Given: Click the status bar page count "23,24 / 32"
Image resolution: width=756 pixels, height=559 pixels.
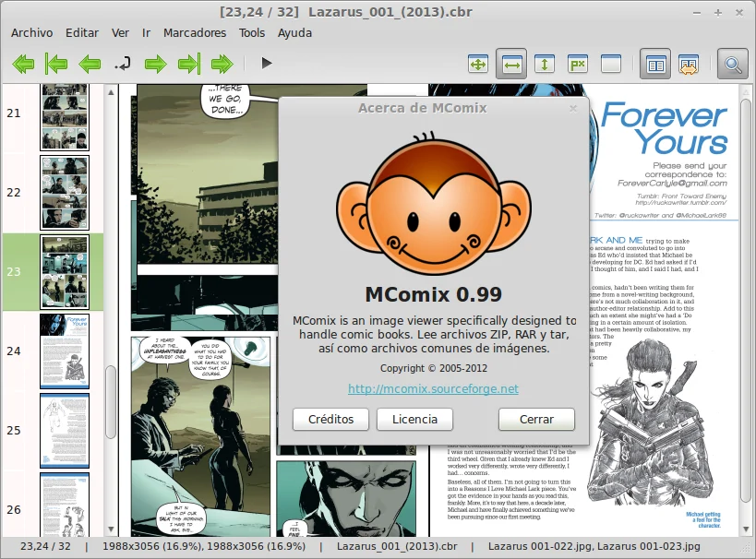Looking at the screenshot, I should pyautogui.click(x=45, y=546).
